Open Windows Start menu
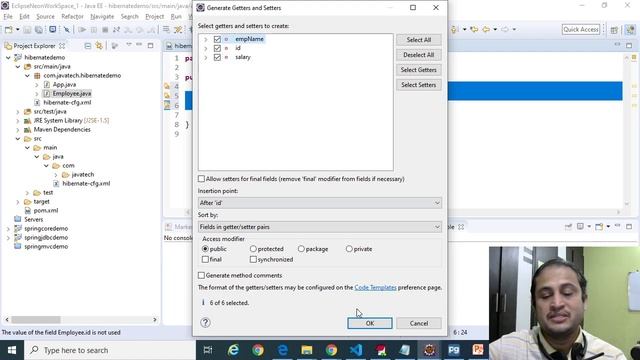The width and height of the screenshot is (640, 360). coord(12,350)
